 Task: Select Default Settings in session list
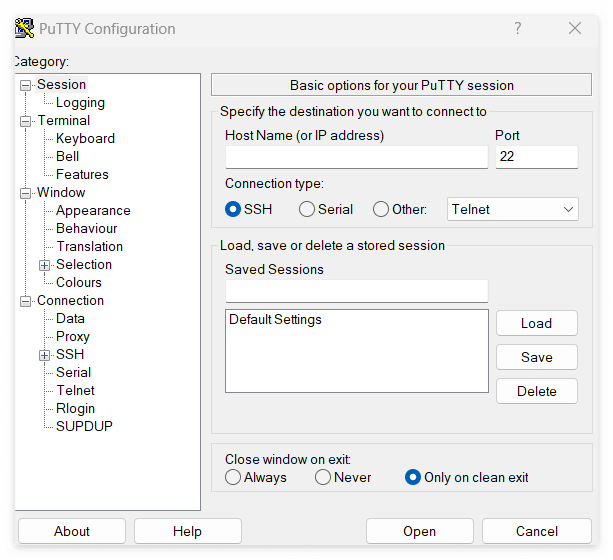pyautogui.click(x=275, y=319)
